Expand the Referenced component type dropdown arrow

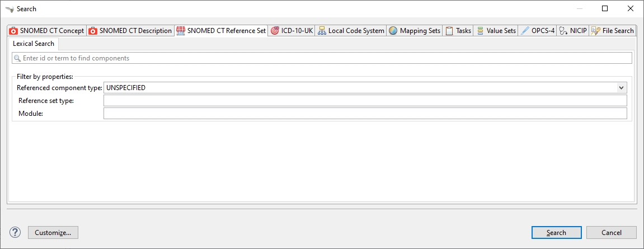(x=621, y=88)
